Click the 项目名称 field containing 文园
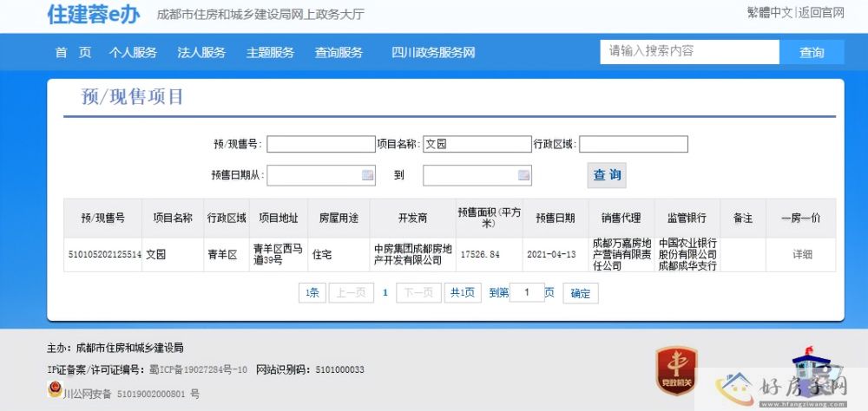The width and height of the screenshot is (868, 411). (x=476, y=144)
